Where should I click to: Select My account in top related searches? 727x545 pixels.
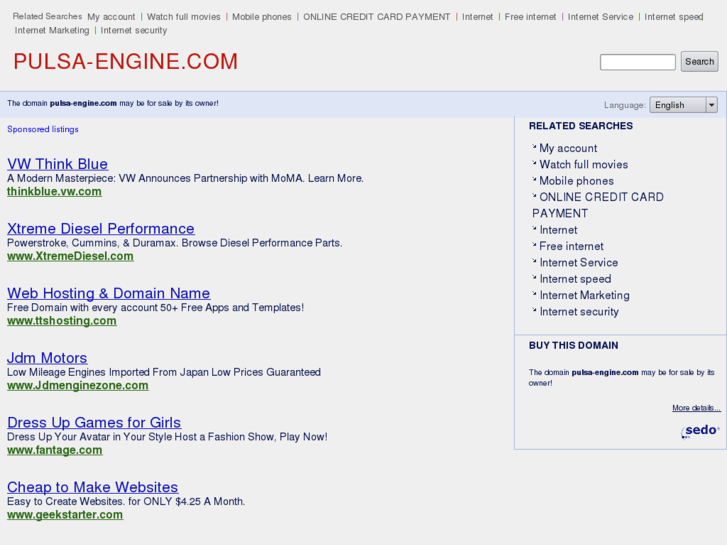pyautogui.click(x=111, y=17)
